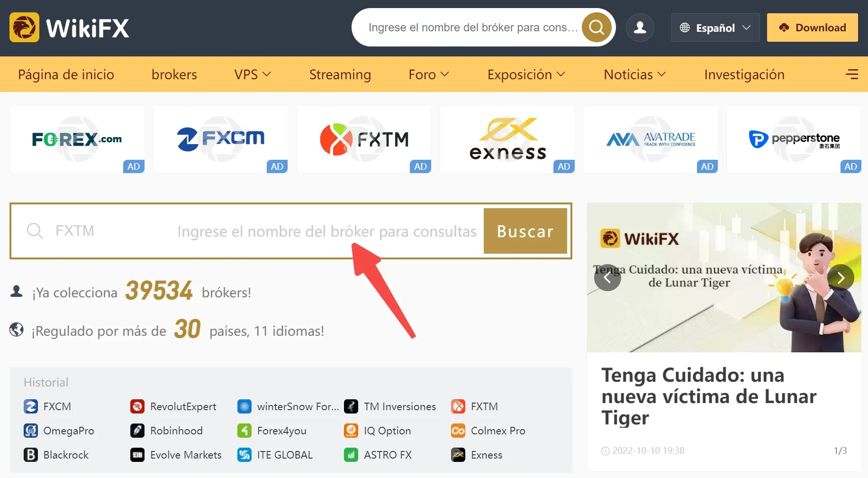
Task: Focus the main broker search input
Action: pos(265,231)
